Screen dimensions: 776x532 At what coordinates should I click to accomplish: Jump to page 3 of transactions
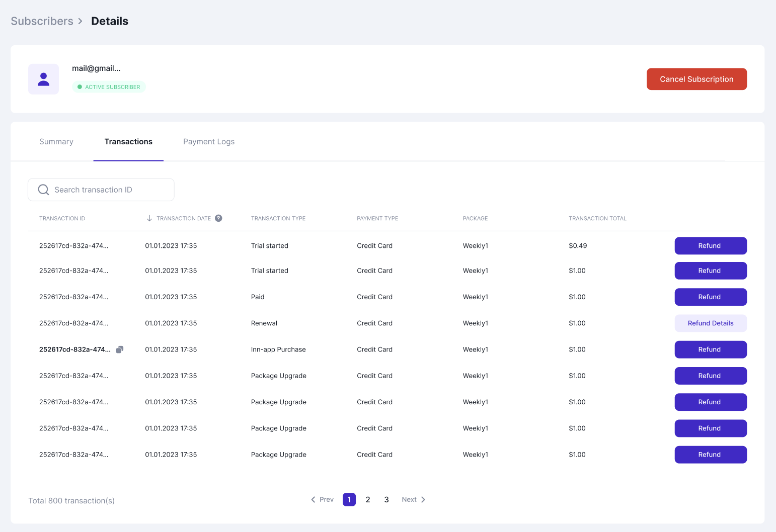(386, 499)
